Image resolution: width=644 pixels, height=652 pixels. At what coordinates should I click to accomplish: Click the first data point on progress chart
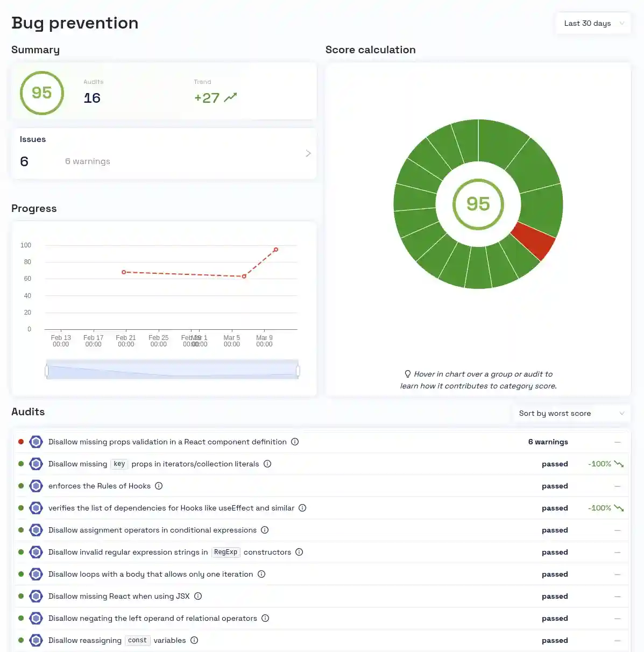124,272
